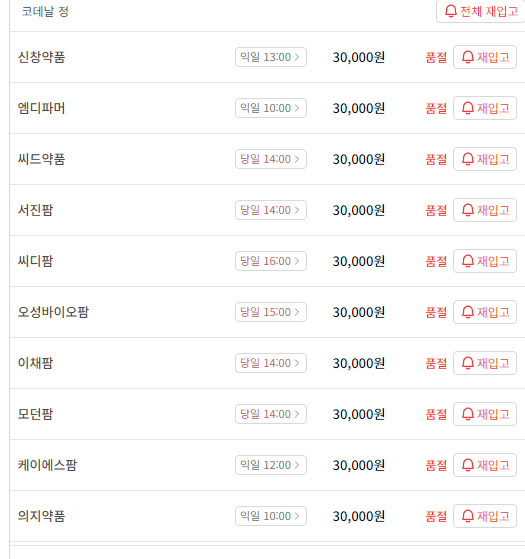Screen dimensions: 525x559
Task: Expand 당일 16:00 delivery chip for 씨디팜
Action: coord(271,261)
